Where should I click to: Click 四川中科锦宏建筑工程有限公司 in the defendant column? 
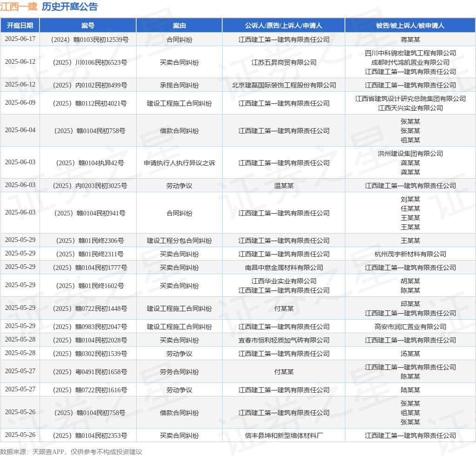[x=410, y=53]
